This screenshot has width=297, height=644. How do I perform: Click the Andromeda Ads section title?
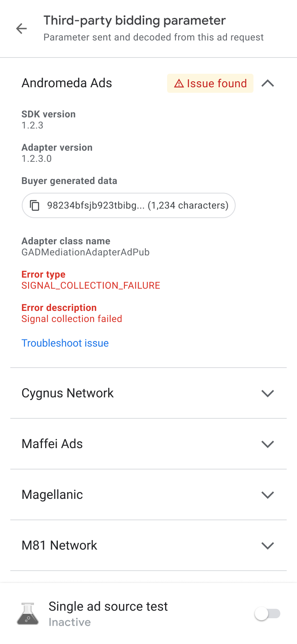click(67, 83)
